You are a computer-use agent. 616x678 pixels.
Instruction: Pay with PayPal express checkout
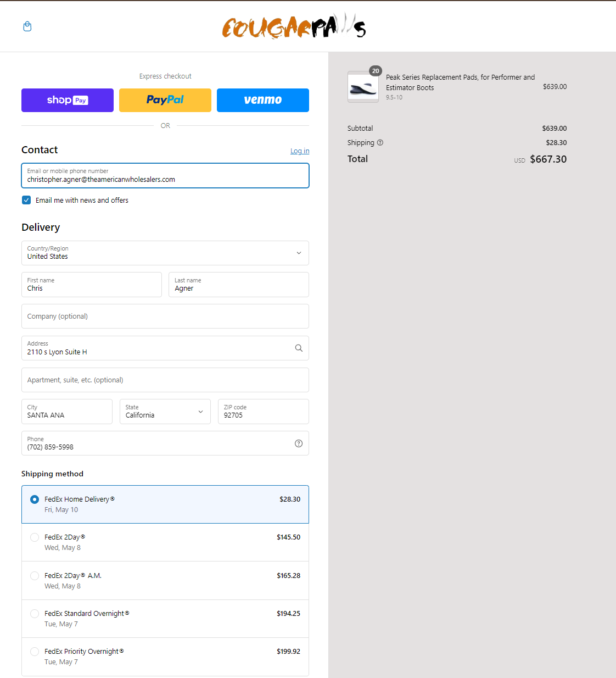click(165, 100)
